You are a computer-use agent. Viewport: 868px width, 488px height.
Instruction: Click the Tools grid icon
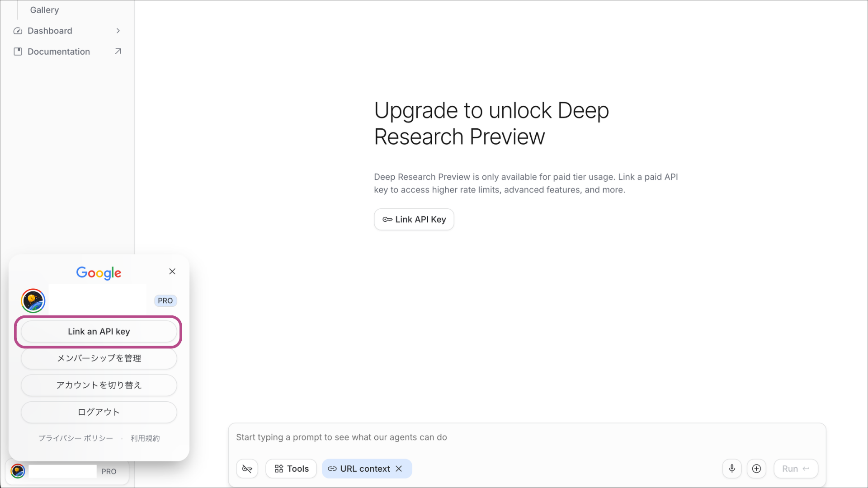click(x=279, y=469)
